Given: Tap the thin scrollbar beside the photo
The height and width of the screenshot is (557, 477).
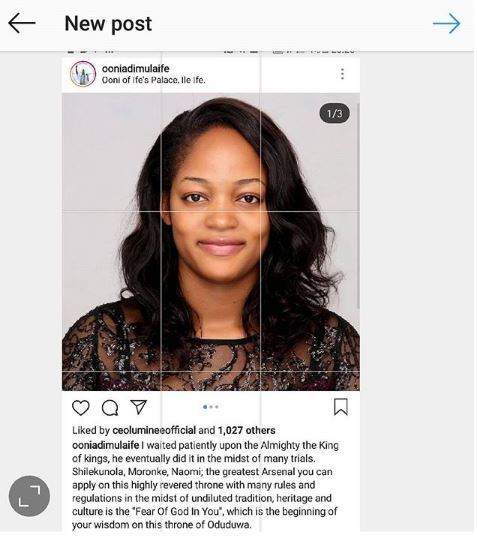Looking at the screenshot, I should (x=358, y=206).
